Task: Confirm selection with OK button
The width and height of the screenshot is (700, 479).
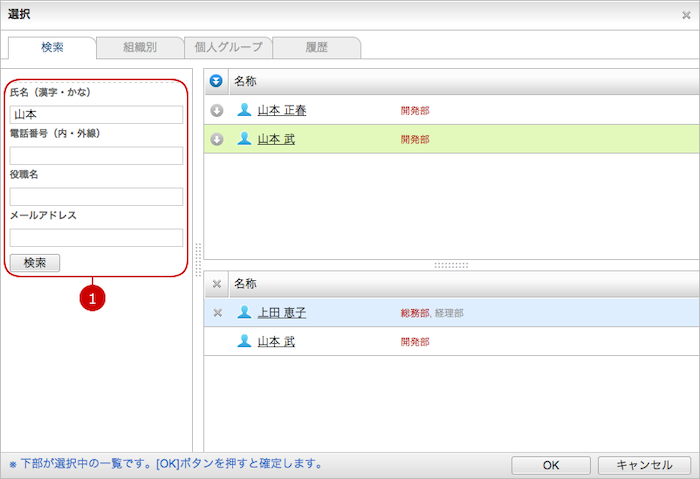Action: (x=551, y=465)
